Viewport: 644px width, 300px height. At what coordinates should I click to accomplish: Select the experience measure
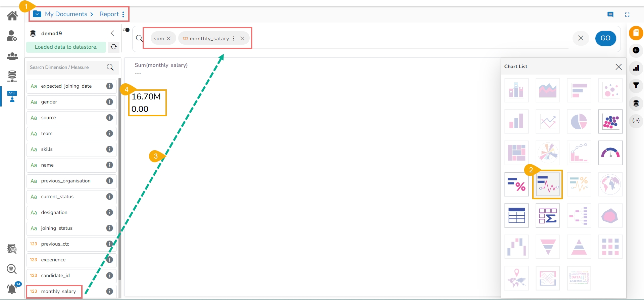(x=71, y=260)
